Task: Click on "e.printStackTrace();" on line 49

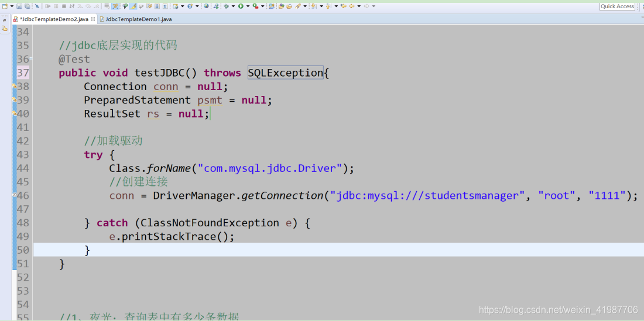Action: coord(172,237)
